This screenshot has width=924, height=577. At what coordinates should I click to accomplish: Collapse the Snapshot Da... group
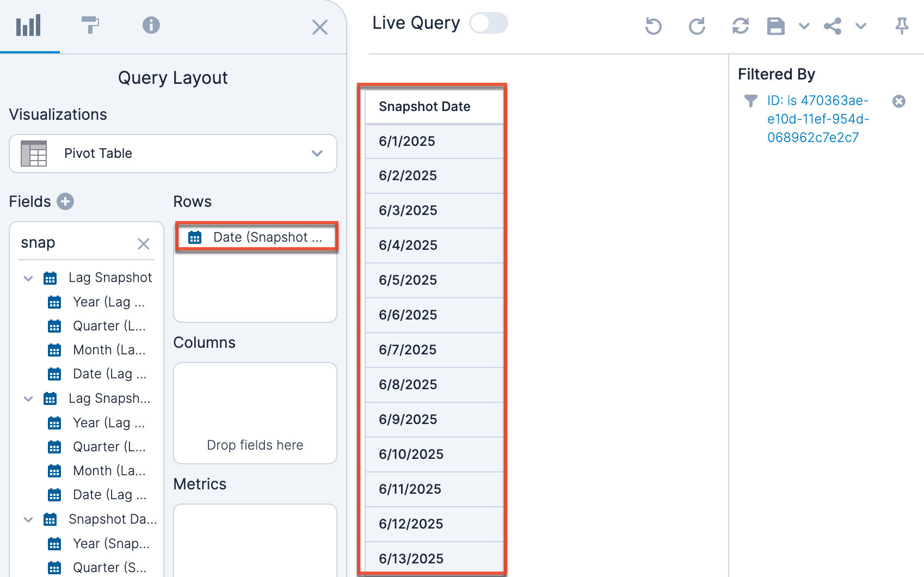pyautogui.click(x=28, y=520)
